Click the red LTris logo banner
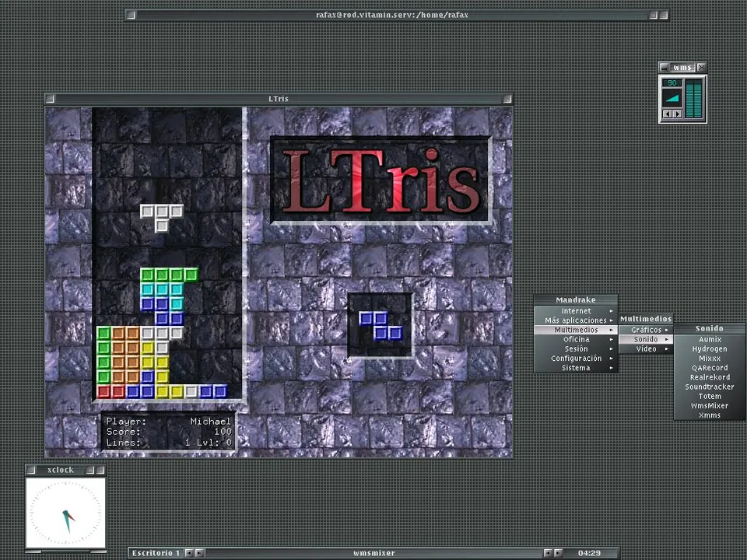 tap(381, 180)
